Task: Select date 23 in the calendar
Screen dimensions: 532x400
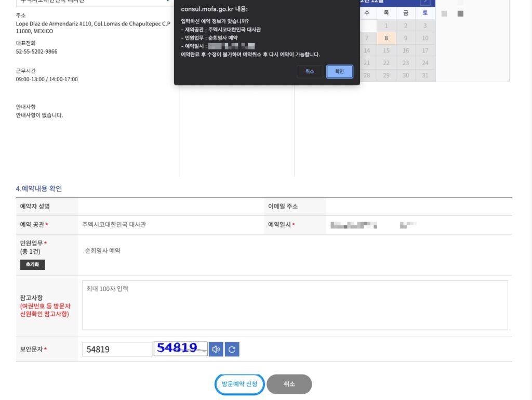Action: [x=405, y=63]
